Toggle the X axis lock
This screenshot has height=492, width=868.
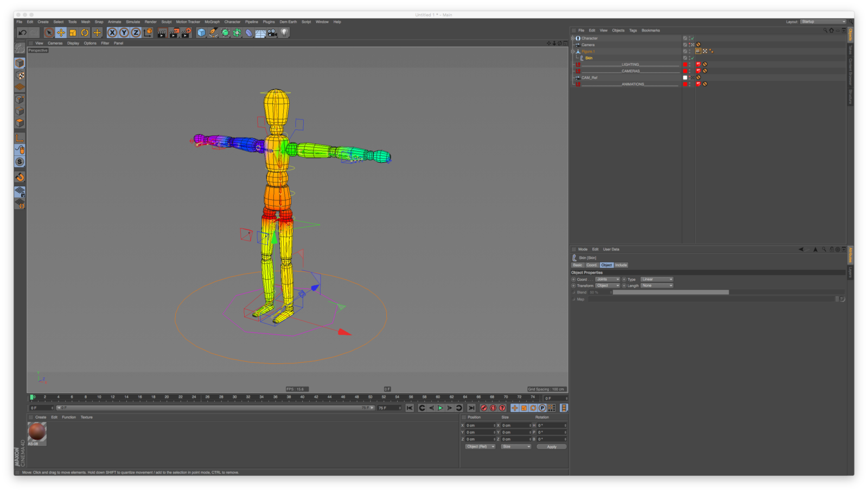tap(111, 33)
